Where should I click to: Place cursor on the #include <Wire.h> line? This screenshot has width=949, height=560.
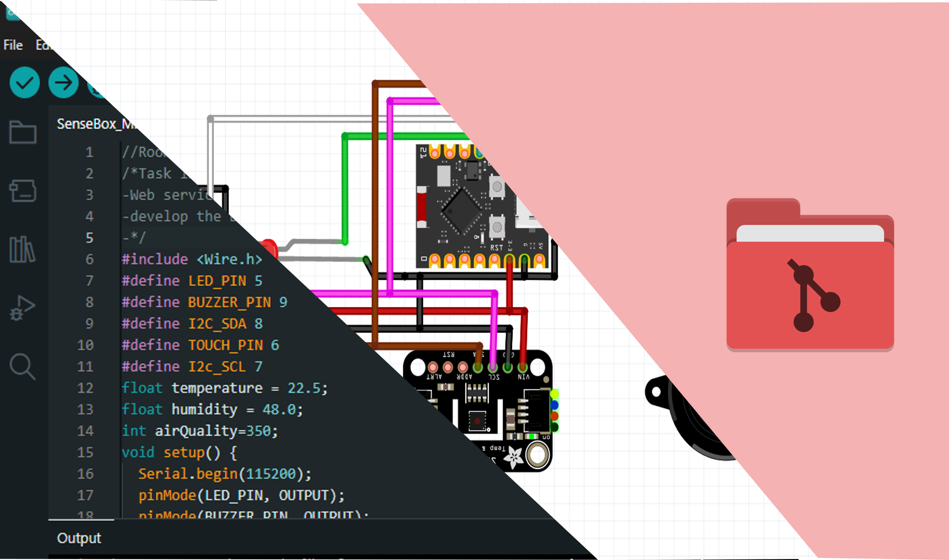[192, 259]
